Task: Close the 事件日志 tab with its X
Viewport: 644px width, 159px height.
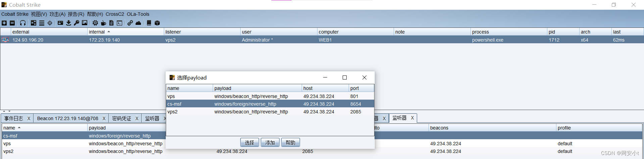Action: tap(29, 118)
